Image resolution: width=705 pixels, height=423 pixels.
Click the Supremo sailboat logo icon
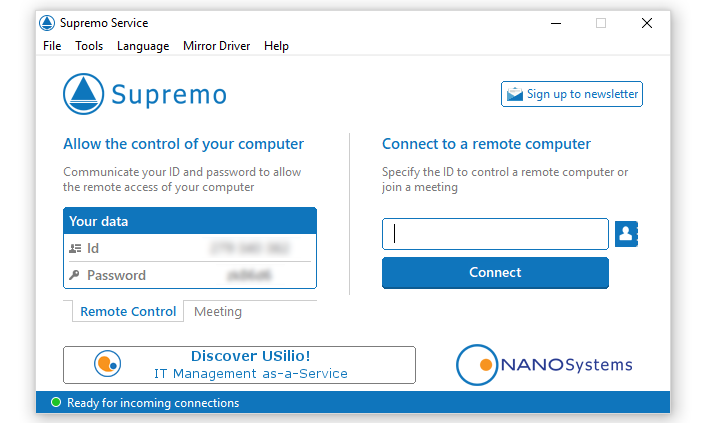[x=84, y=94]
